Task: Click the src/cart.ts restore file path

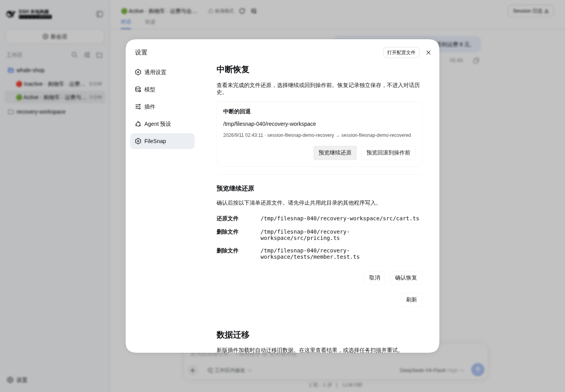Action: point(340,218)
